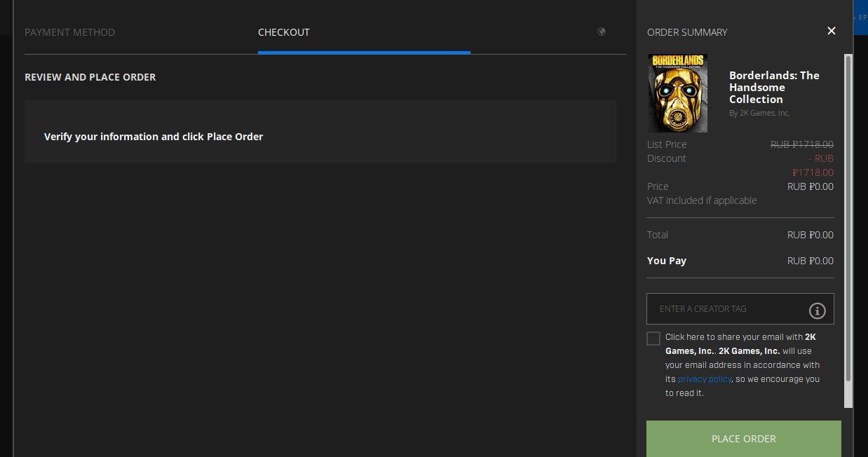
Task: Switch to the Payment Method tab
Action: click(x=69, y=32)
